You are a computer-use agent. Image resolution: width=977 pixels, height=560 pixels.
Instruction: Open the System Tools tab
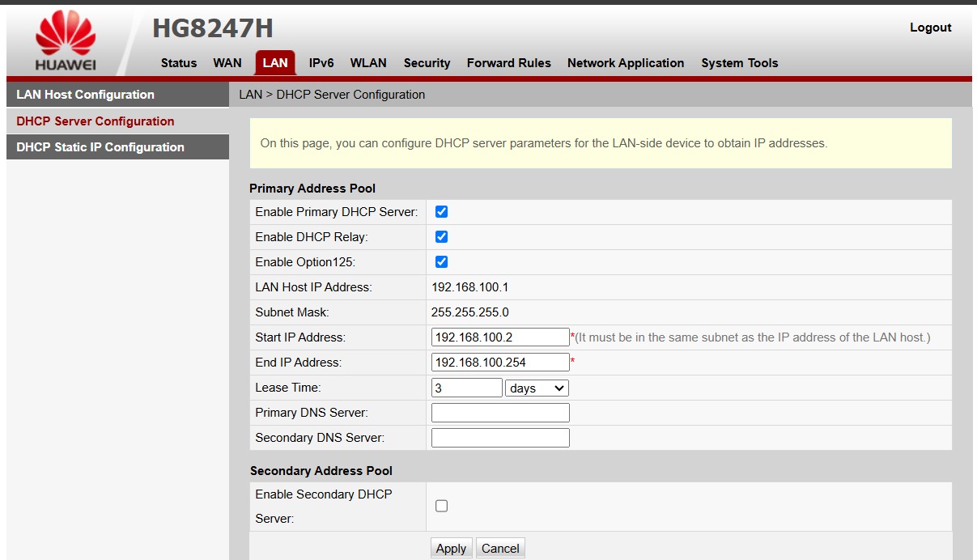tap(739, 63)
